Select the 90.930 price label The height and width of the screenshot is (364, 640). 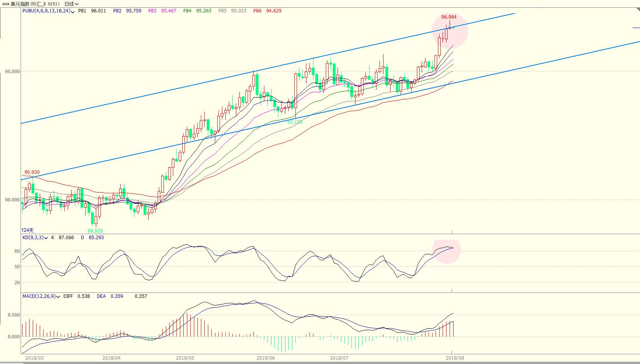(32, 172)
